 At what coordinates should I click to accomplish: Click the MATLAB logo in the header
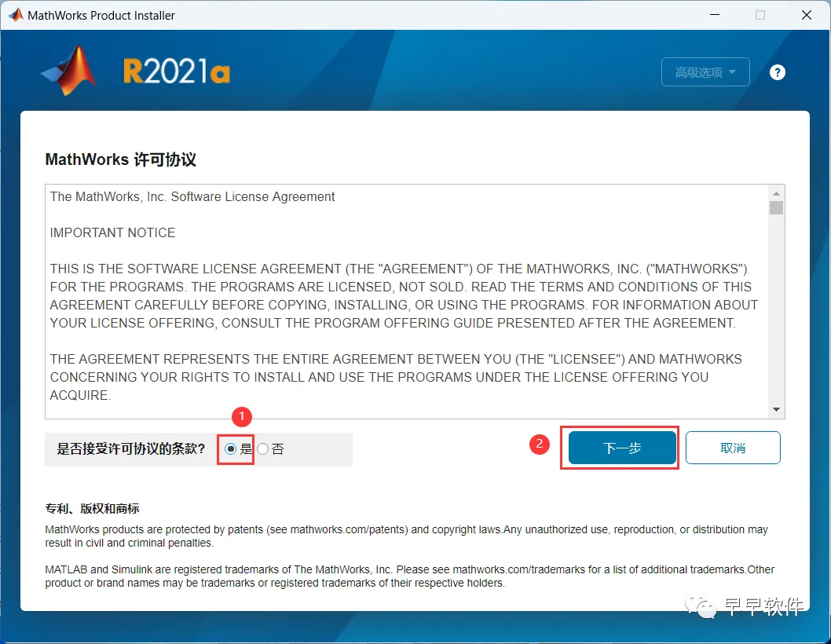pos(69,71)
